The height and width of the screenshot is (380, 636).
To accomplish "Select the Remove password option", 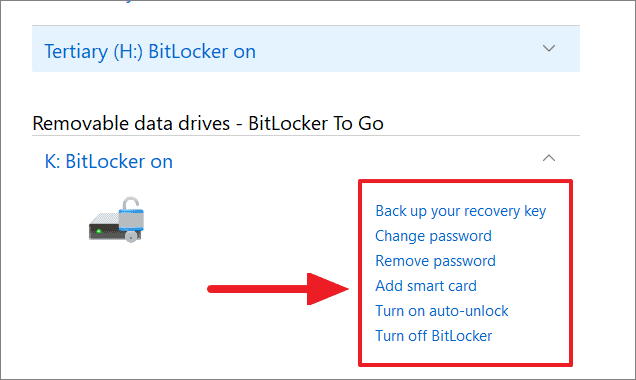I will click(435, 261).
